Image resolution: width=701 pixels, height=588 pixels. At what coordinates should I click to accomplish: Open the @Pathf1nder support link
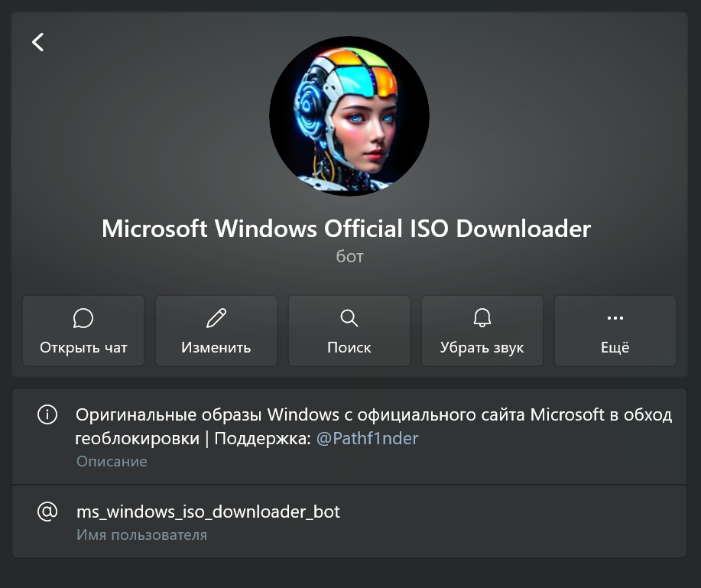pyautogui.click(x=367, y=438)
